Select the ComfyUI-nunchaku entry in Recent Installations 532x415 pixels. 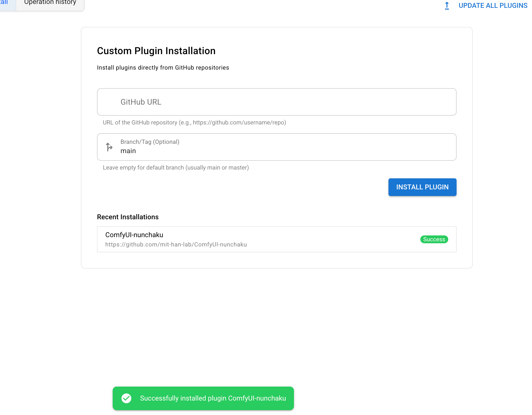coord(276,239)
